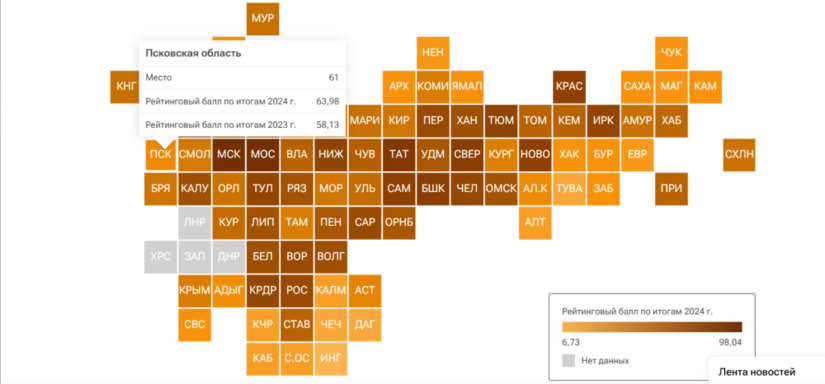The width and height of the screenshot is (825, 384).
Task: Click the СВС Sevastopol tile
Action: (x=195, y=325)
